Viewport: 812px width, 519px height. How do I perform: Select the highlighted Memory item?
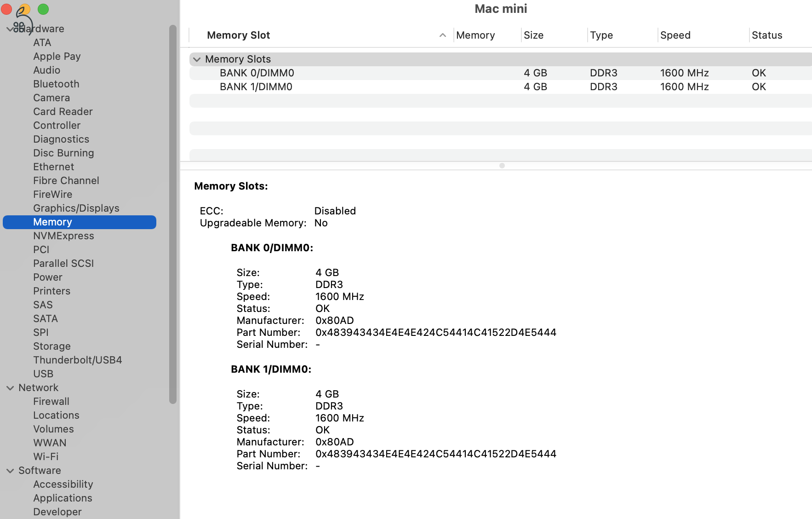(x=80, y=222)
